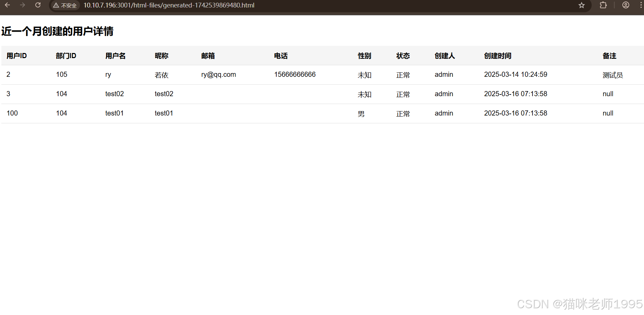Screen dimensions: 644x315
Task: Select the admin creator cell in first row
Action: pos(443,74)
